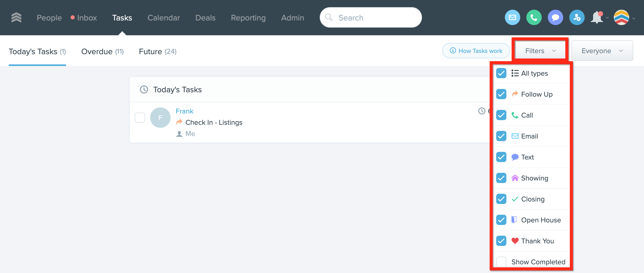Click the clock icon beside Today's Tasks heading
The width and height of the screenshot is (644, 273).
(x=144, y=89)
